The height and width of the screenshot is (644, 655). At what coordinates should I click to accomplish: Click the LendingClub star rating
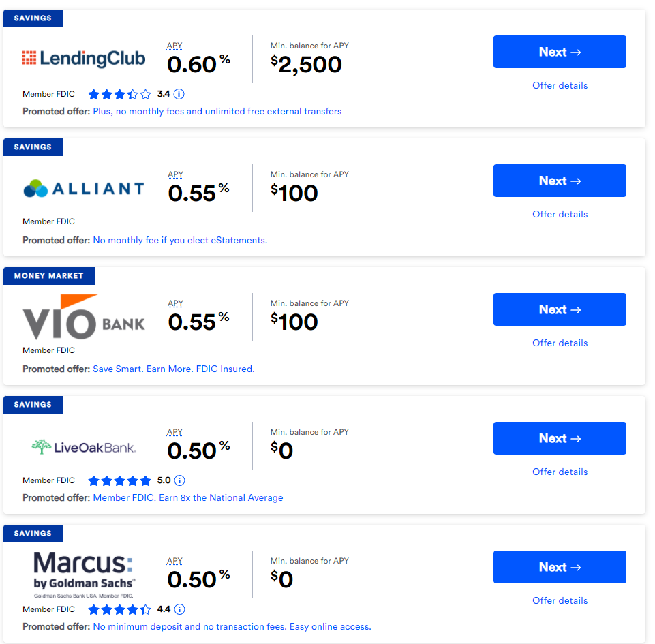pos(119,94)
